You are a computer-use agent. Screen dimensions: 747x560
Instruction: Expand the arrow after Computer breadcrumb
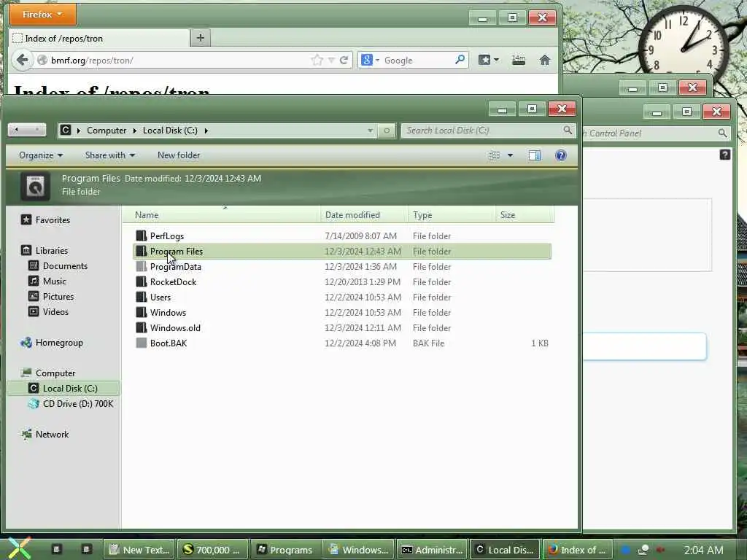(x=135, y=131)
